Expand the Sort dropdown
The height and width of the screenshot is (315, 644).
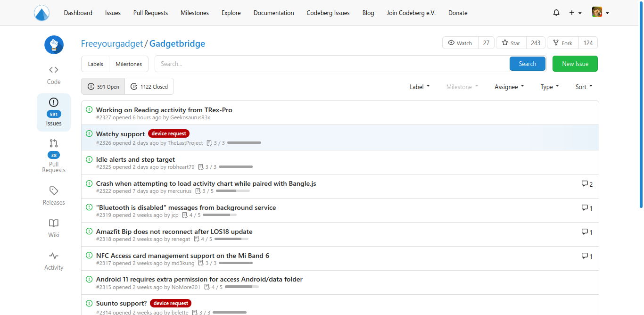584,87
